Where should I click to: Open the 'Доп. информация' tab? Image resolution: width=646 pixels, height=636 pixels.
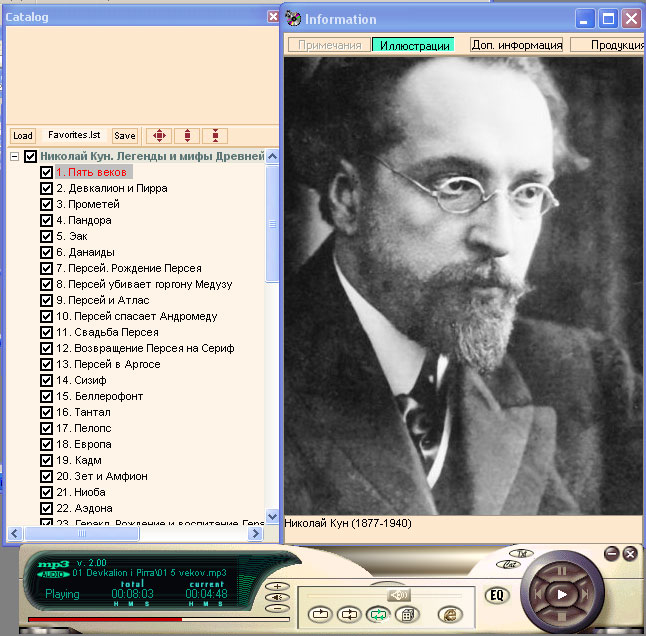coord(516,45)
